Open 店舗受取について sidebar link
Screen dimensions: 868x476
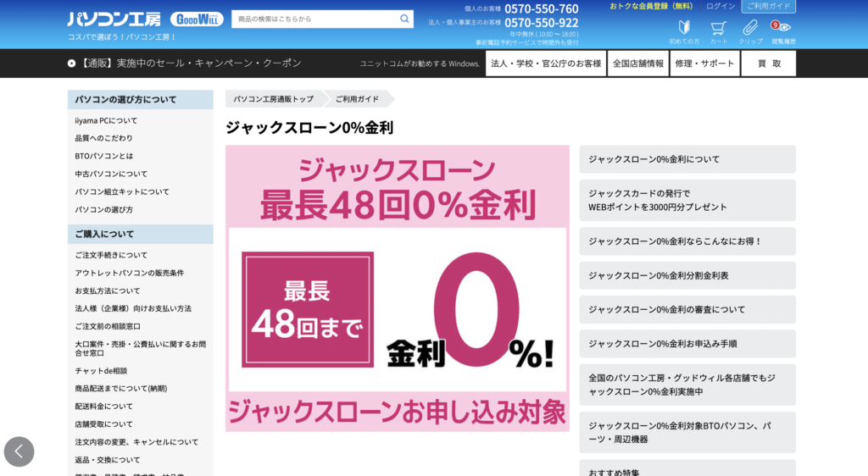click(104, 424)
